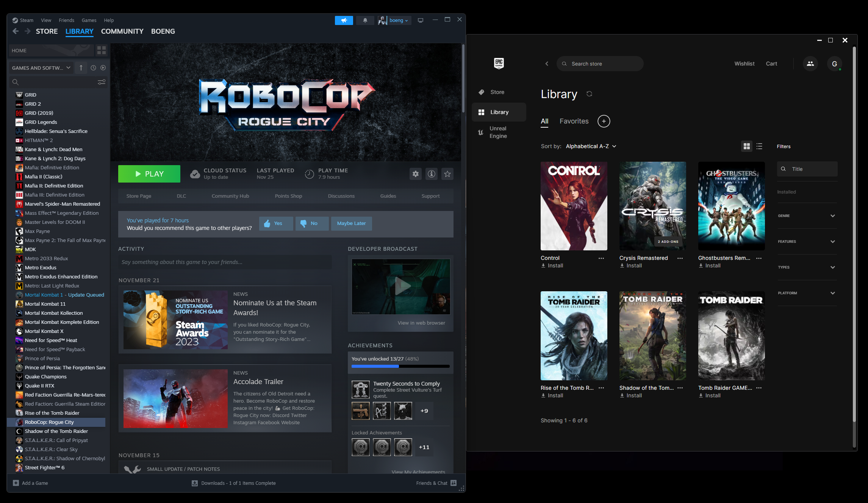This screenshot has width=868, height=503.
Task: Open RoboCop game info icon
Action: 432,174
